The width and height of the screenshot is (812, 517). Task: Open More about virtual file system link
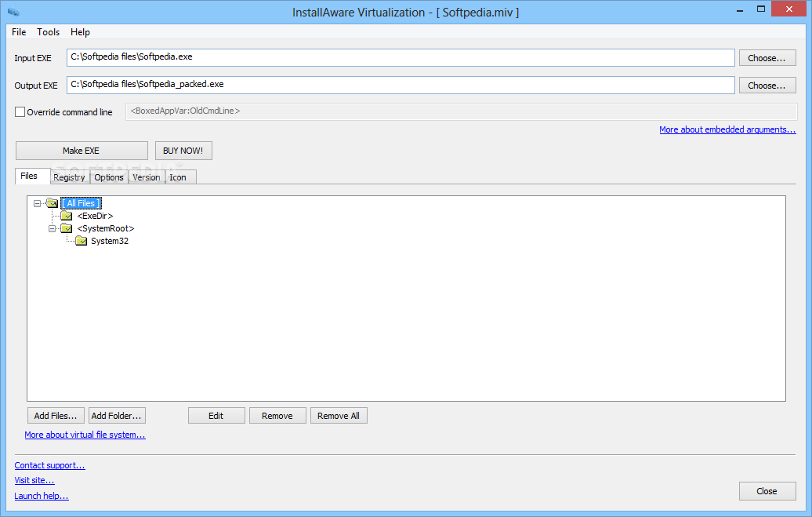click(x=85, y=435)
